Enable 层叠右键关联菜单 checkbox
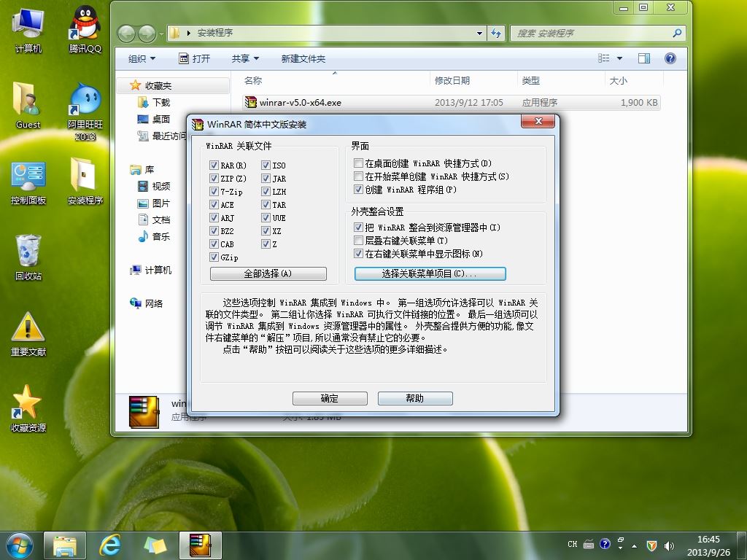747x560 pixels. point(359,241)
